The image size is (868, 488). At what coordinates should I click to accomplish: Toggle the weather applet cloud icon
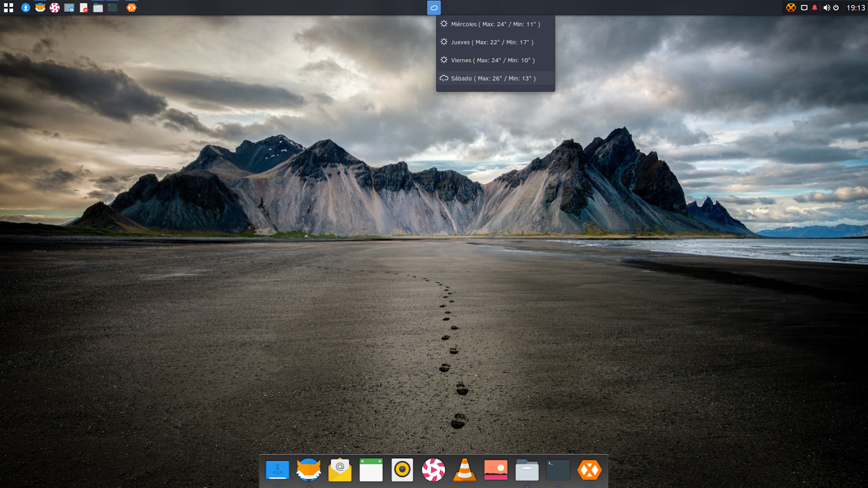433,8
